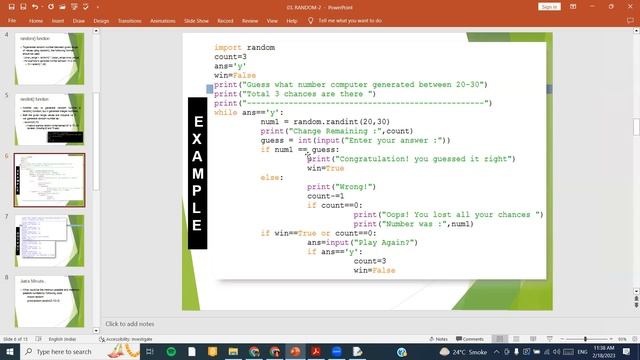Expand the hidden system tray icons chevron
This screenshot has width=640, height=360.
tap(496, 351)
